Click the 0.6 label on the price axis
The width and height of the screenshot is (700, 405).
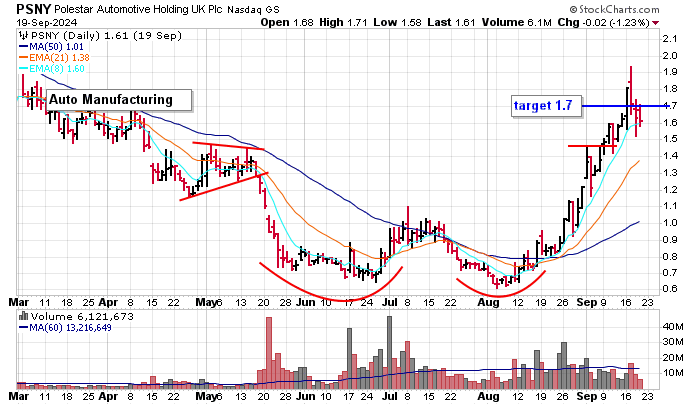(x=670, y=289)
